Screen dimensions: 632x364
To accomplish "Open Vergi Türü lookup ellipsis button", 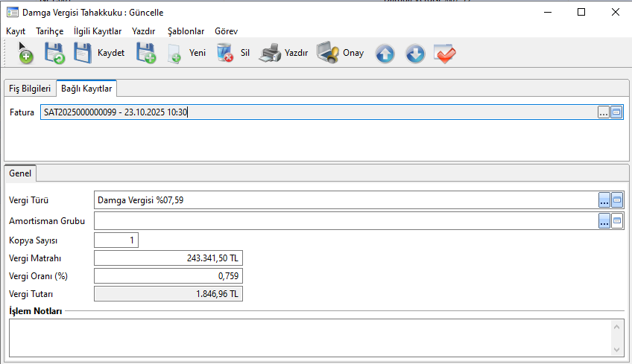I will (604, 199).
